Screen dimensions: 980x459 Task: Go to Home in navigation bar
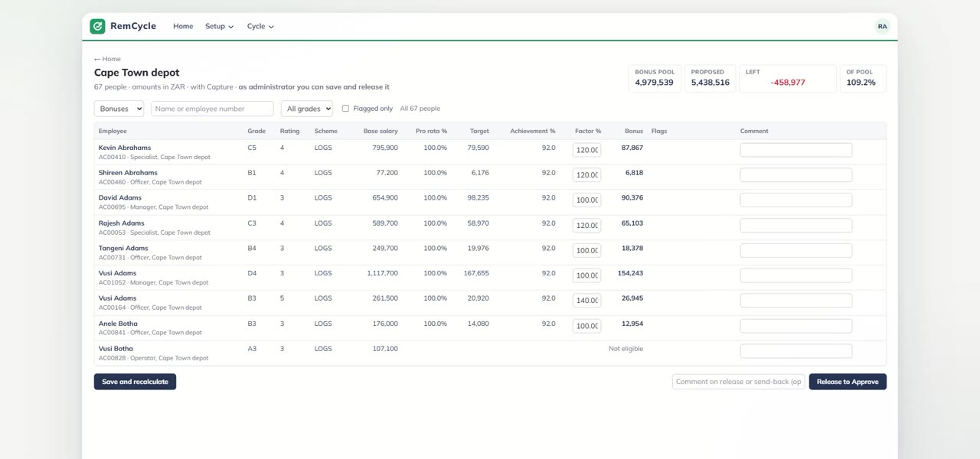(x=183, y=26)
